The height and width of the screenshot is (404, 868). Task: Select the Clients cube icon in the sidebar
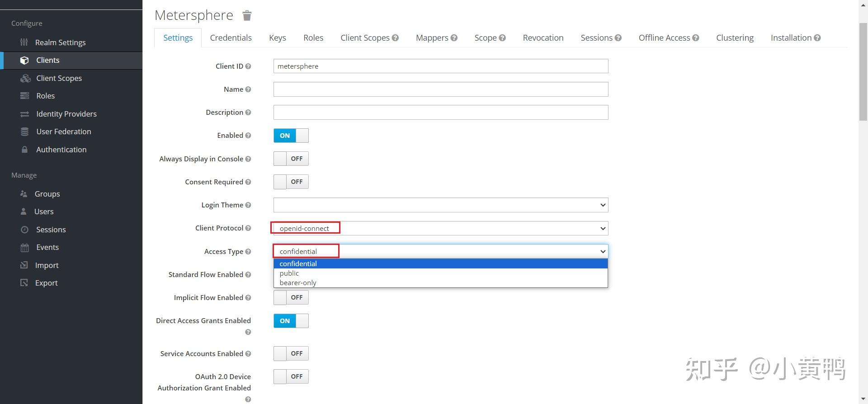24,60
